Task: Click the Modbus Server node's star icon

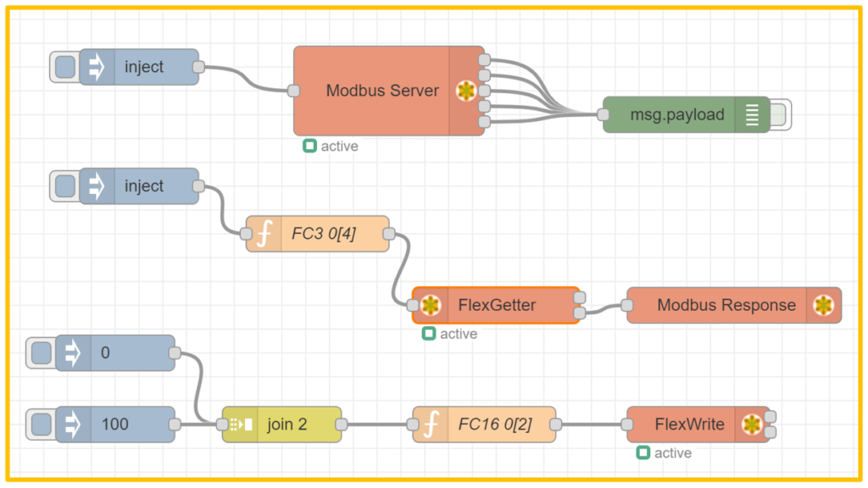Action: [465, 91]
